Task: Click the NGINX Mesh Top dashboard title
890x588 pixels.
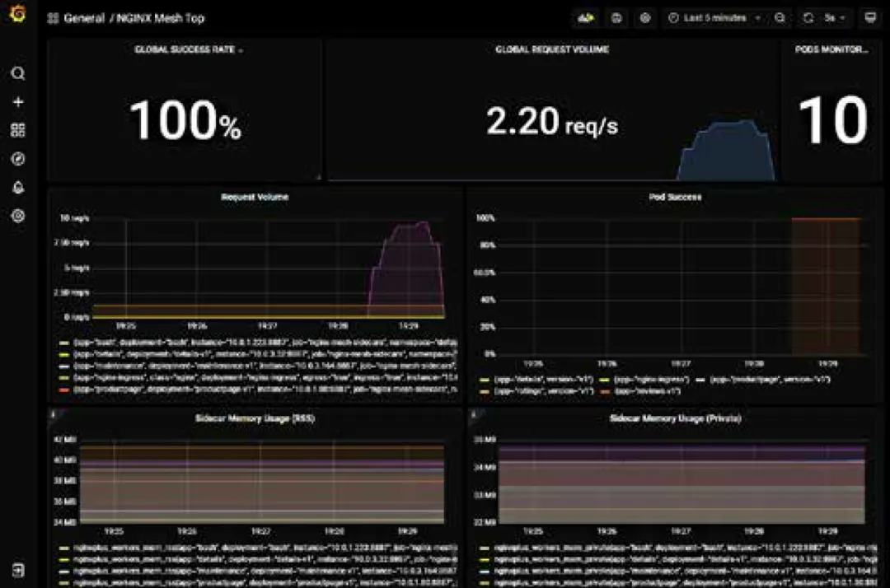Action: [x=160, y=18]
